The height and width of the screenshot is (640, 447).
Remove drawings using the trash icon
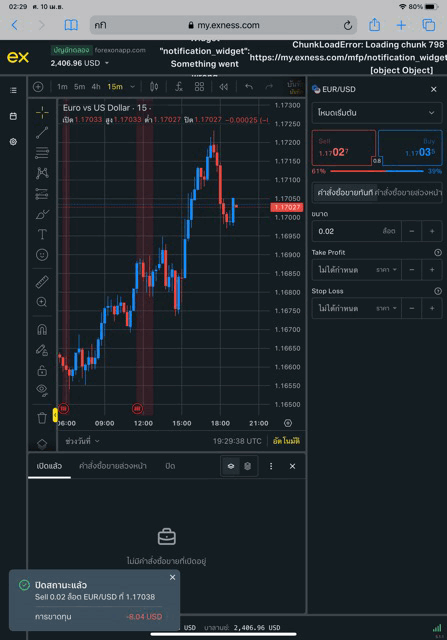tap(42, 418)
